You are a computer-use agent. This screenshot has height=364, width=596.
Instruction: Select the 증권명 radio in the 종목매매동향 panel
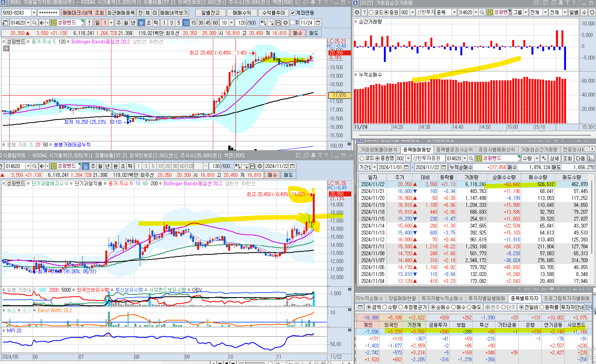coord(377,158)
